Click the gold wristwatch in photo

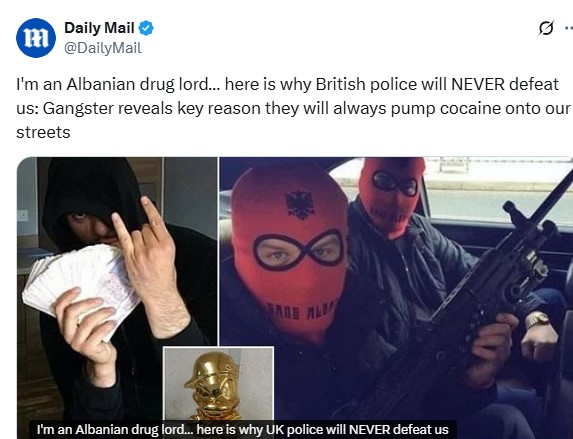click(538, 320)
